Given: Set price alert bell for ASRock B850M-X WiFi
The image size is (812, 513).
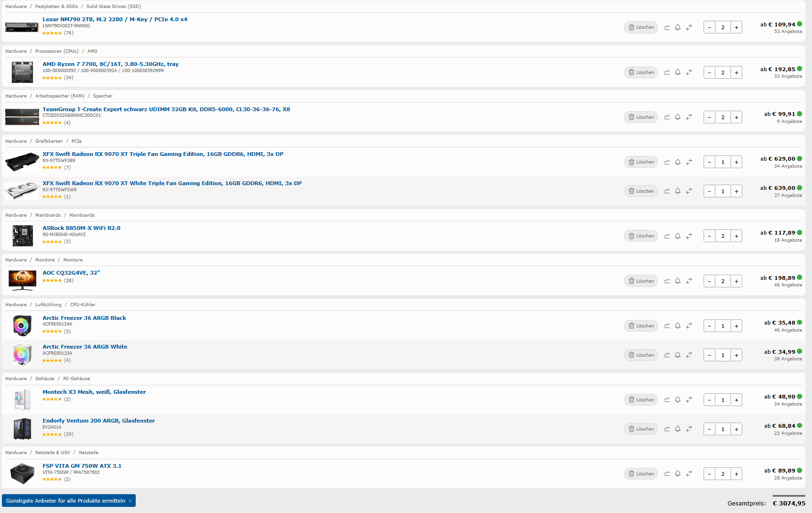Looking at the screenshot, I should pyautogui.click(x=678, y=236).
